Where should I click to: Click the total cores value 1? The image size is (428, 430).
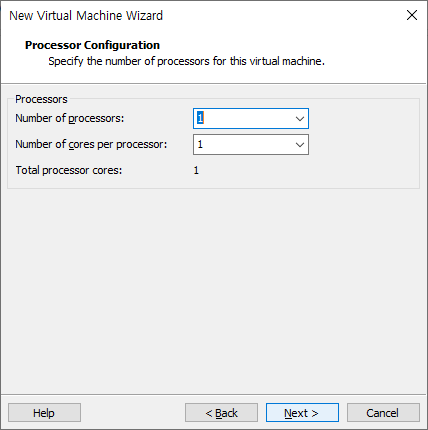pos(196,170)
